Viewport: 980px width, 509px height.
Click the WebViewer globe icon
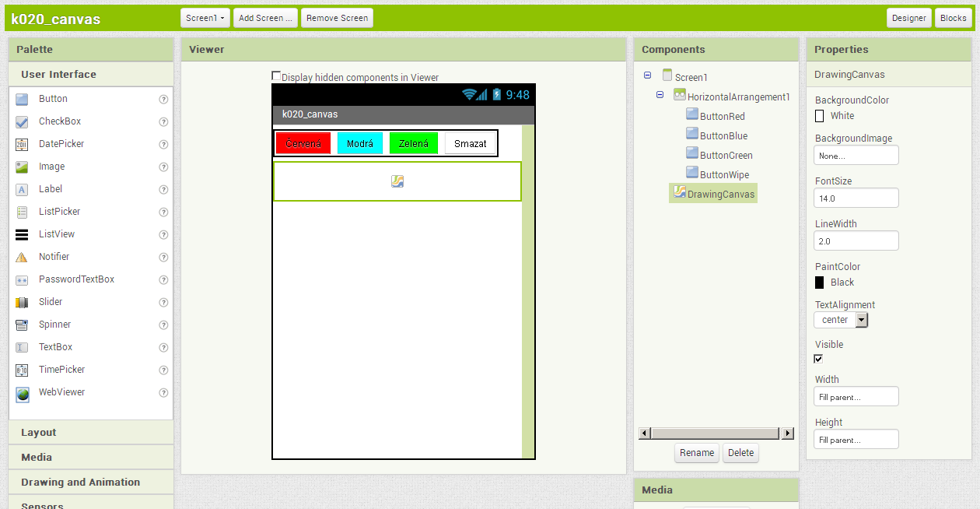pos(23,394)
